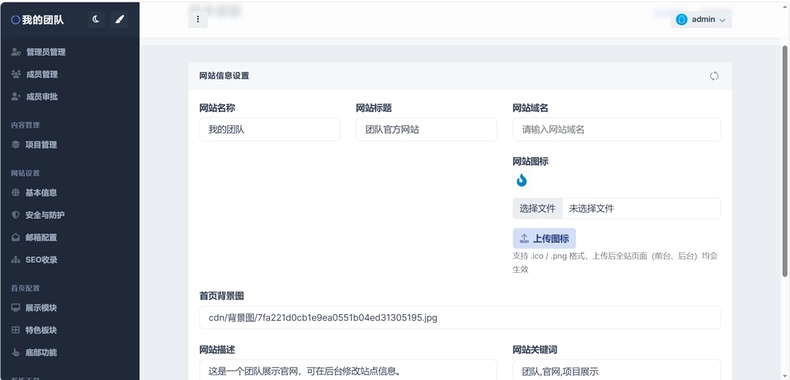Click the 网站域名 input field

(616, 130)
